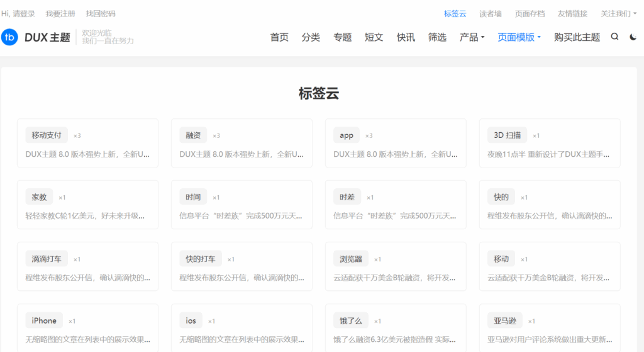Open article under 家教 tag
This screenshot has width=644, height=352.
tap(88, 215)
